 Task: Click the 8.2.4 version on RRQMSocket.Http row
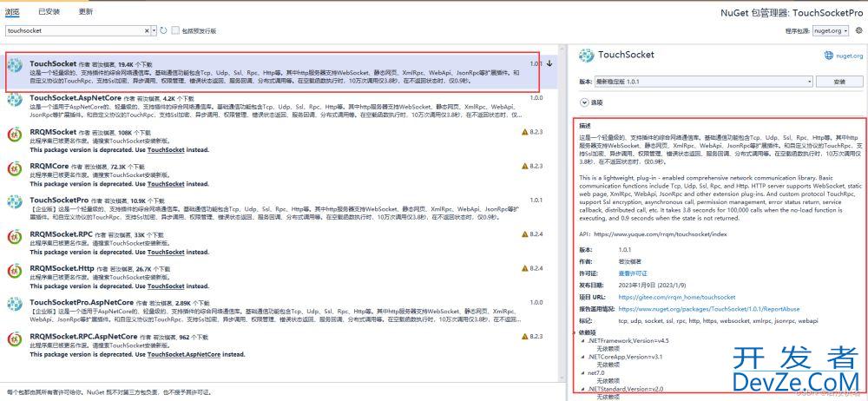(x=536, y=268)
